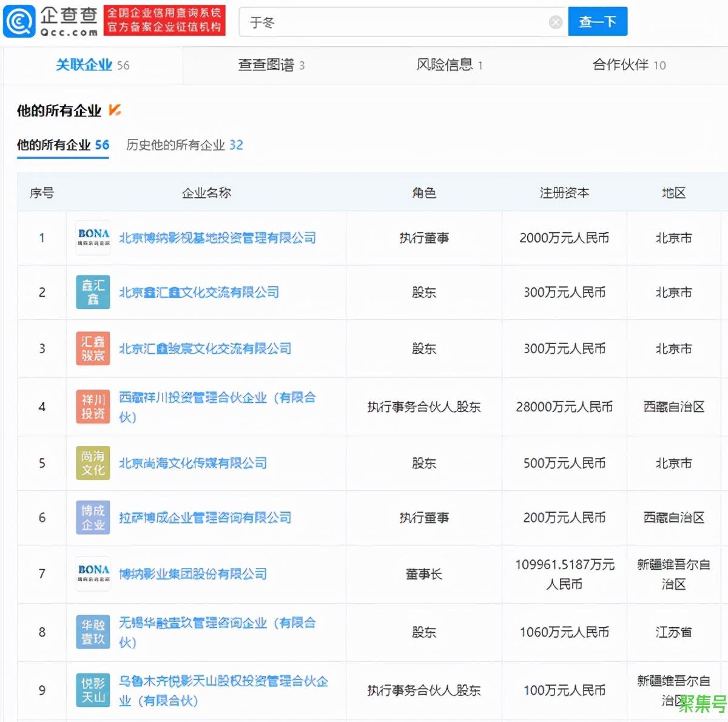
Task: Clear the search box with the X icon
Action: (x=555, y=22)
